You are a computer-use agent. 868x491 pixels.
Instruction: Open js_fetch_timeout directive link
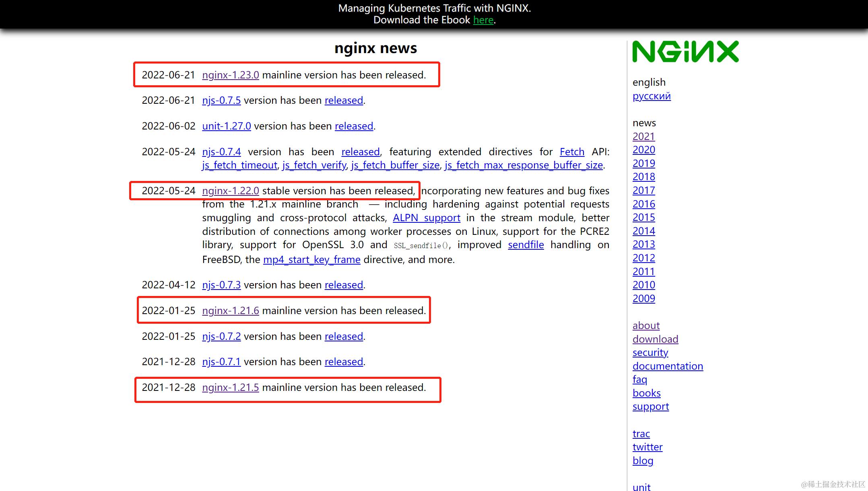pos(239,165)
